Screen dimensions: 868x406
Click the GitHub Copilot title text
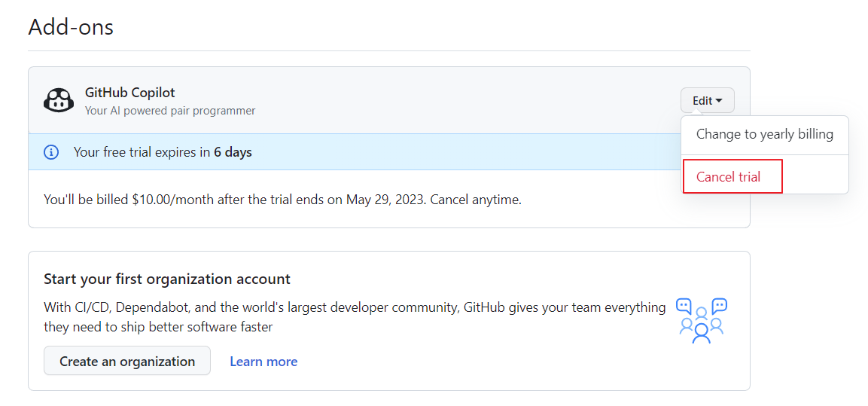(130, 93)
